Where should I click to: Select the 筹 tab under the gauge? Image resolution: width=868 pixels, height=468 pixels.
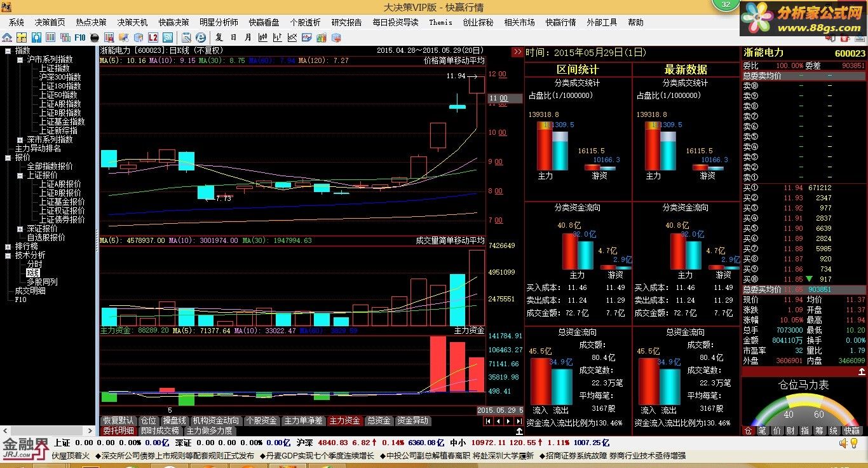819,430
